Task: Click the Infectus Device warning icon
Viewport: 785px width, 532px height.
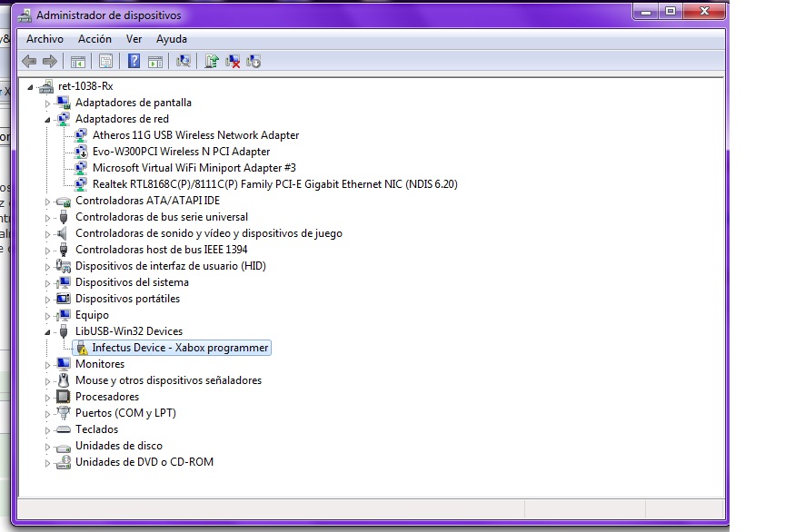Action: (82, 348)
